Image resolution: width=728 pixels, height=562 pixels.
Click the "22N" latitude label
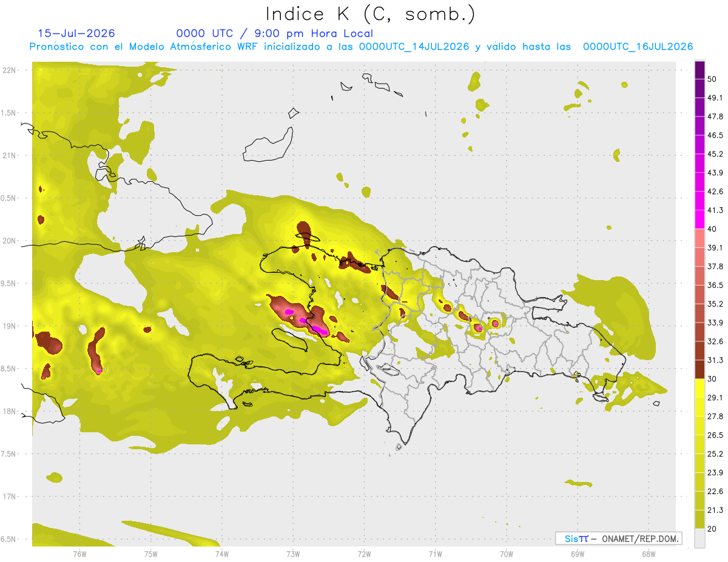9,70
